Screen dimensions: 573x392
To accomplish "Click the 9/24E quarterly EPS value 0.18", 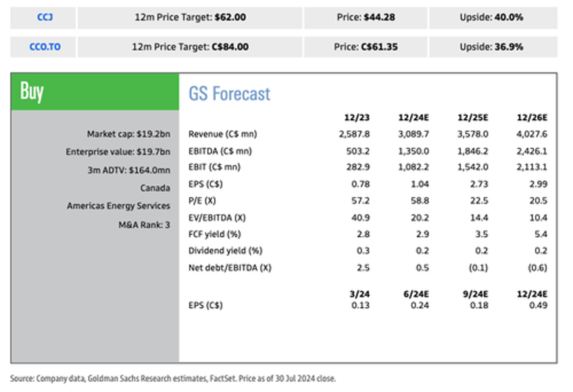I will tap(479, 305).
